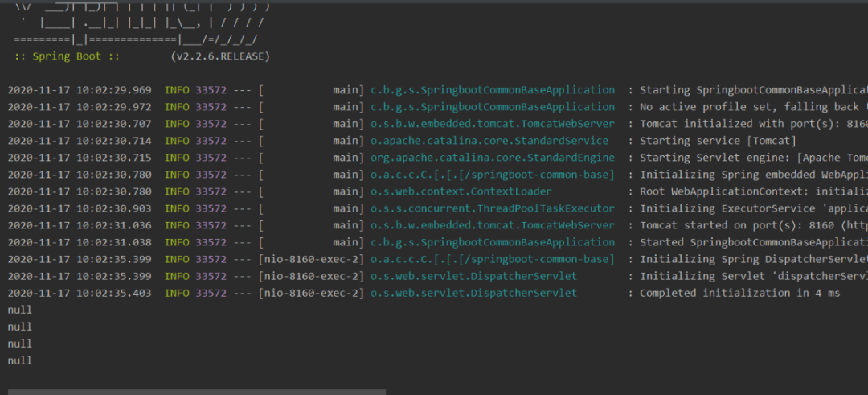Click the 'Starting service [Tomcat]' message
Screen dimensions: 868x395
coord(718,141)
